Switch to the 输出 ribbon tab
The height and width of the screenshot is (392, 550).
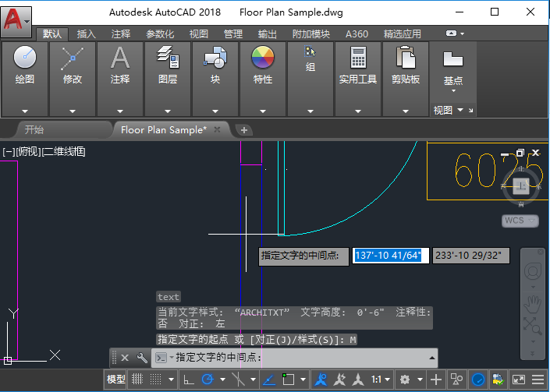(x=268, y=34)
